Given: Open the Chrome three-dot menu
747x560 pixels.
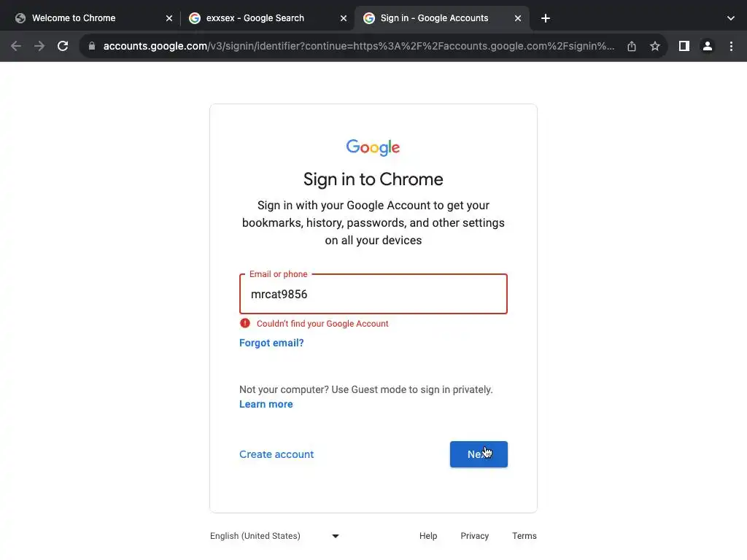Looking at the screenshot, I should pos(731,46).
